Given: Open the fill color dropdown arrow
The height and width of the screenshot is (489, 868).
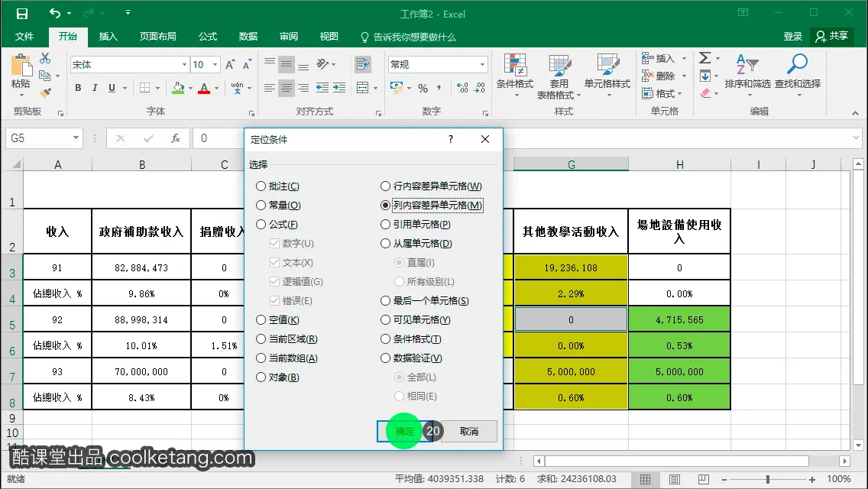Looking at the screenshot, I should [x=190, y=88].
